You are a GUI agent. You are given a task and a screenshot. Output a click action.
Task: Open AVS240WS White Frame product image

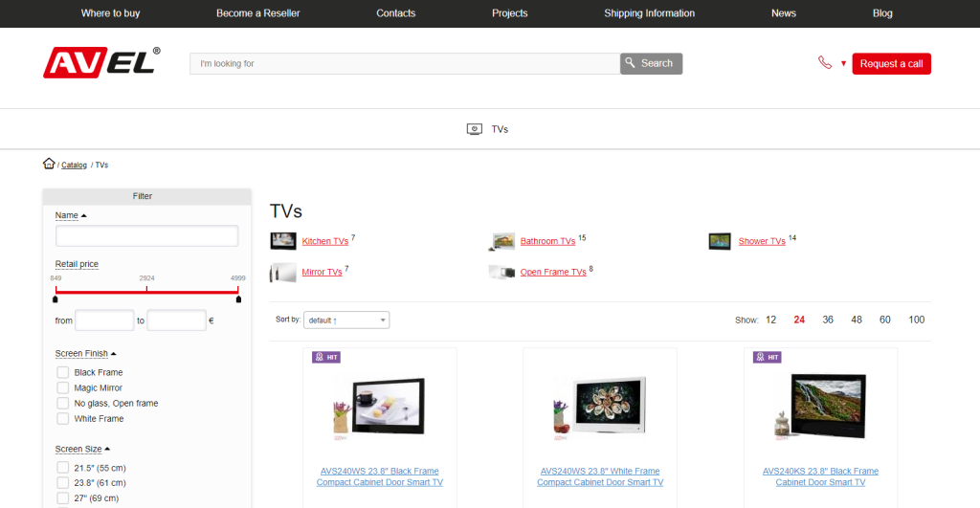[600, 407]
